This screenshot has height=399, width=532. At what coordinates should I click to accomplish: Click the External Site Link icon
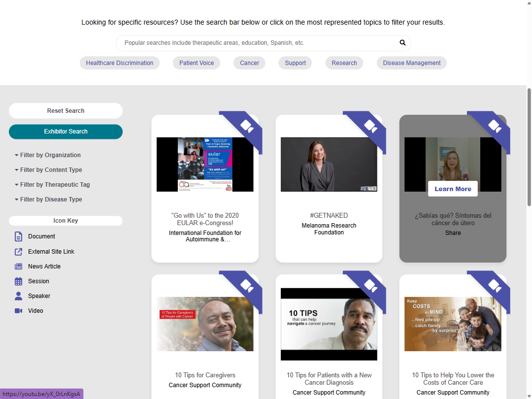coord(19,252)
